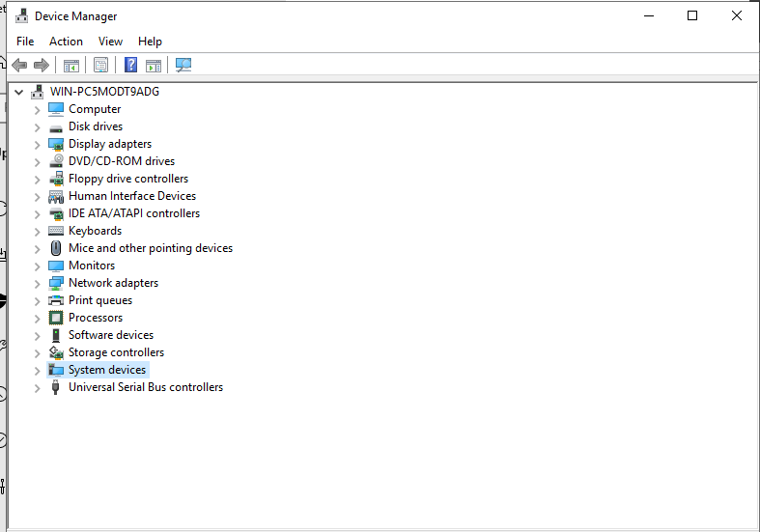Click the Computer category monitor icon
The image size is (760, 532).
(56, 109)
